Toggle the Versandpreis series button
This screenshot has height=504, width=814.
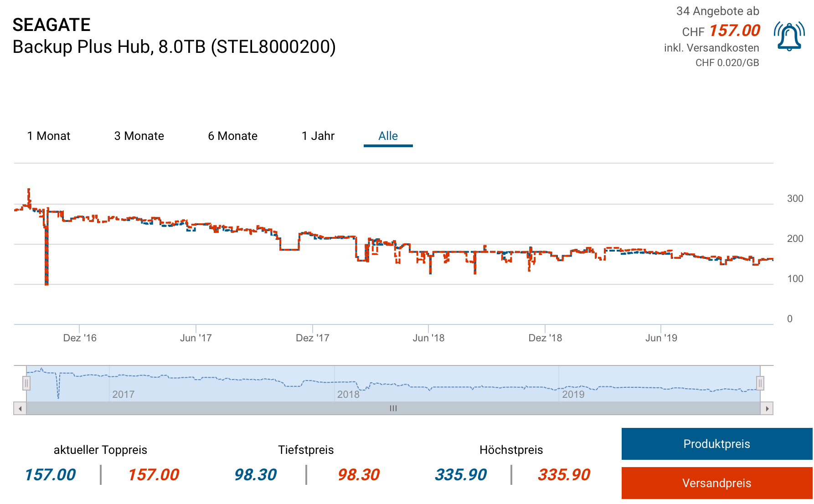point(716,483)
